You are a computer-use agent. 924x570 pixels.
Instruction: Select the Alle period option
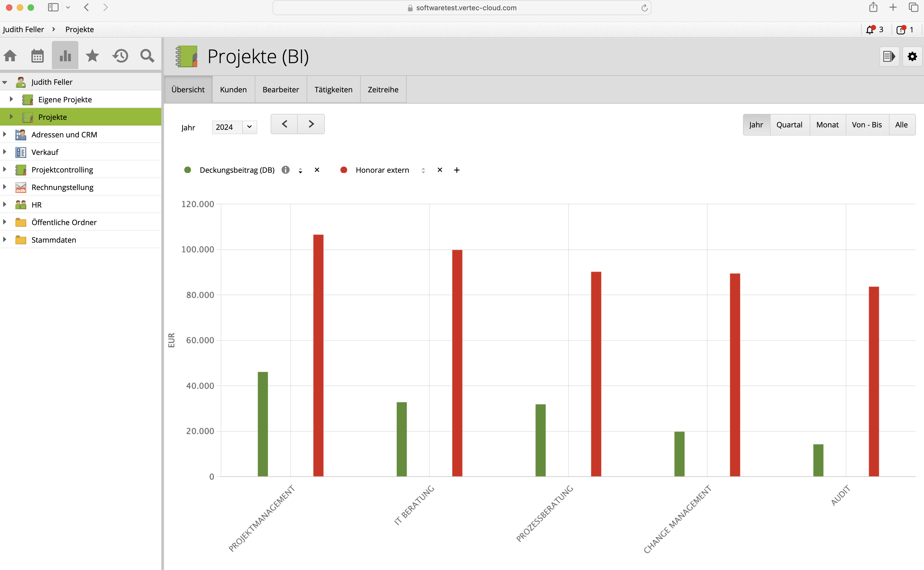(x=901, y=125)
